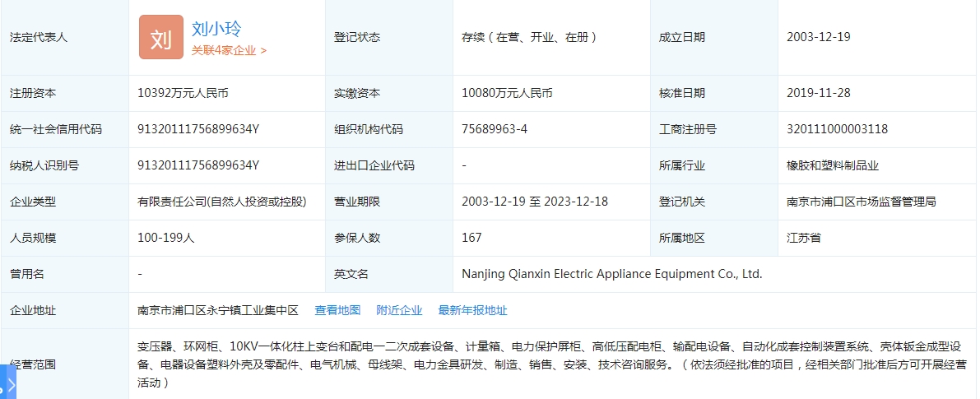Expand 关联4家企业 associated companies list
This screenshot has width=980, height=399.
(229, 50)
